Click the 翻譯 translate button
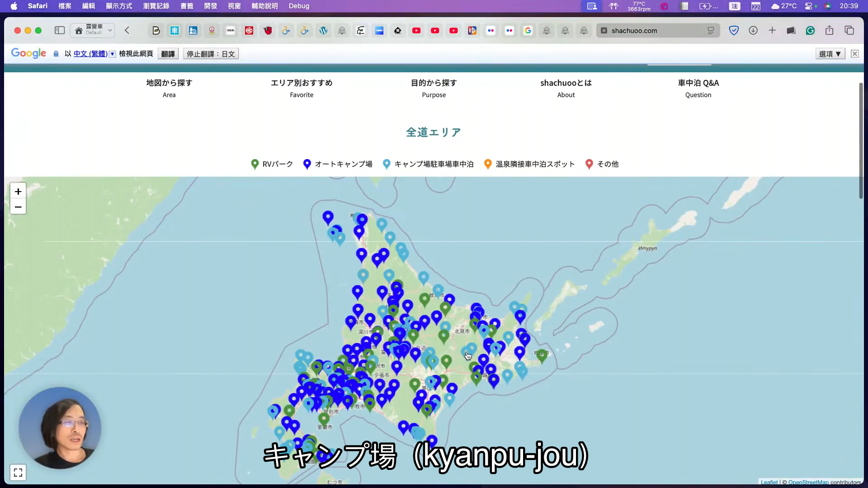 pyautogui.click(x=168, y=54)
